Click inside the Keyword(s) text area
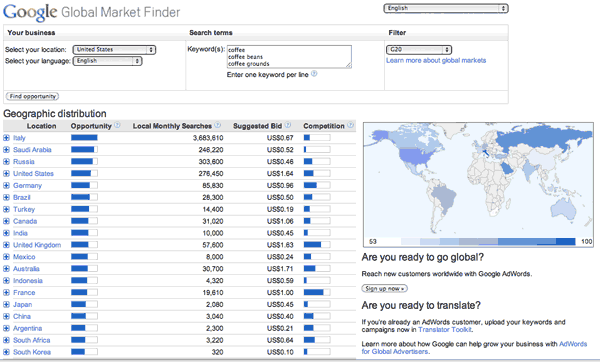Screen dimensions: 600x362 [289, 57]
